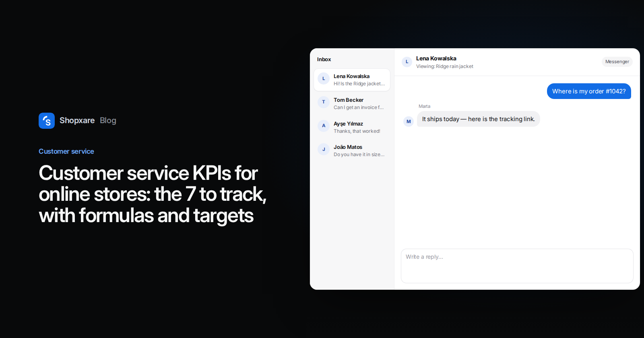Click the 'It ships today' reply bubble
This screenshot has width=644, height=338.
coord(478,119)
